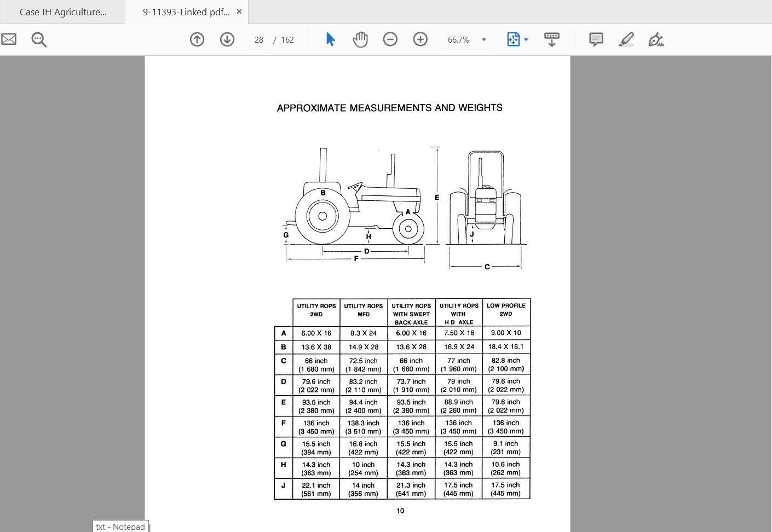This screenshot has width=772, height=532.
Task: Open the Fill & Sign tool
Action: [x=655, y=39]
